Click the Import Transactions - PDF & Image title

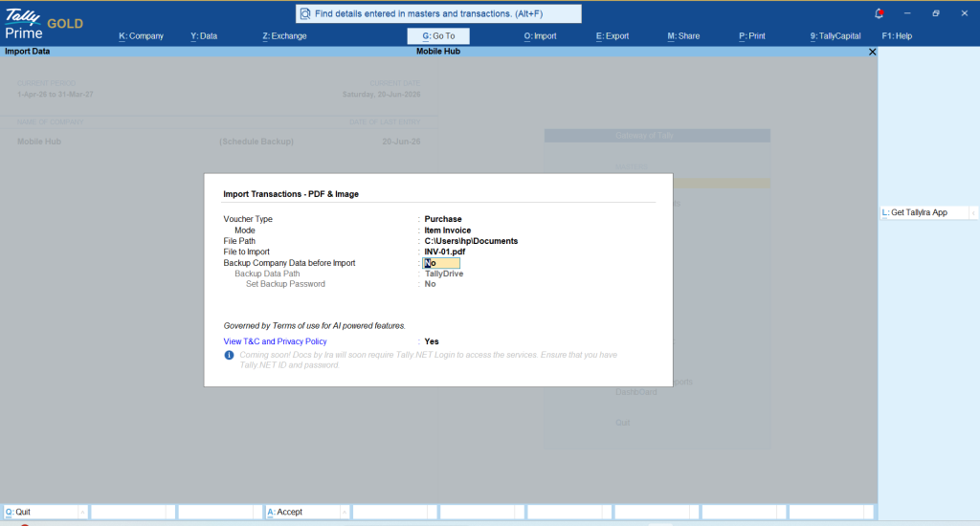click(x=291, y=194)
